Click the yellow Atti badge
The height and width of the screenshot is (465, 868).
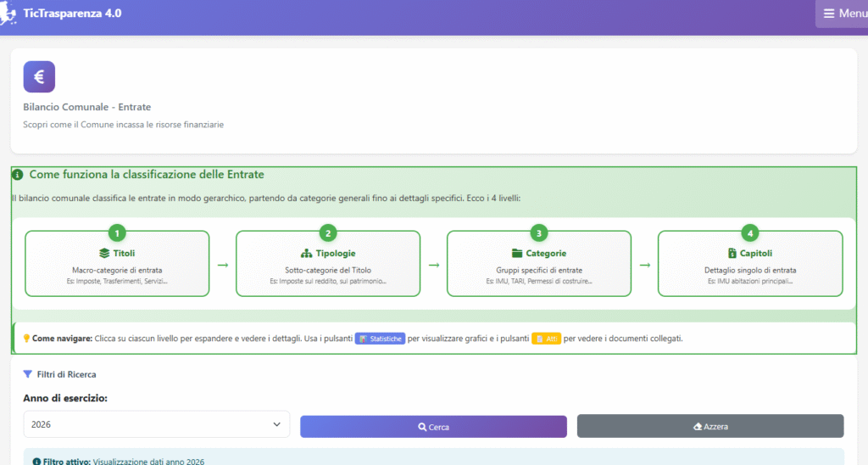click(546, 339)
